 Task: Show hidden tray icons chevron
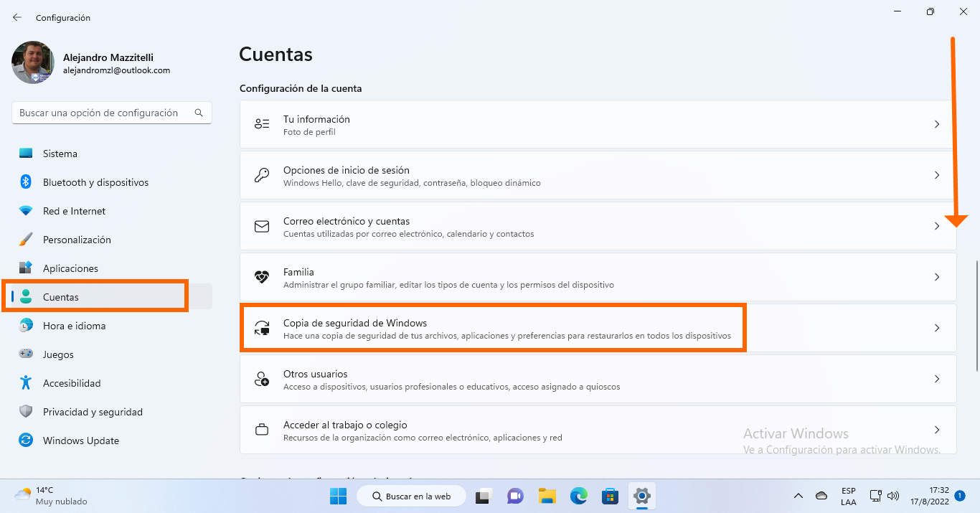pos(798,496)
